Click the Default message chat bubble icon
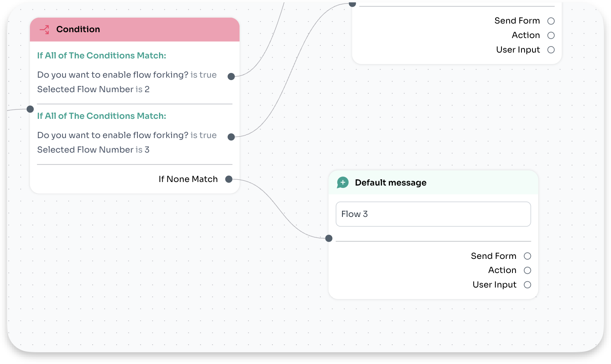This screenshot has height=364, width=611. (x=343, y=182)
